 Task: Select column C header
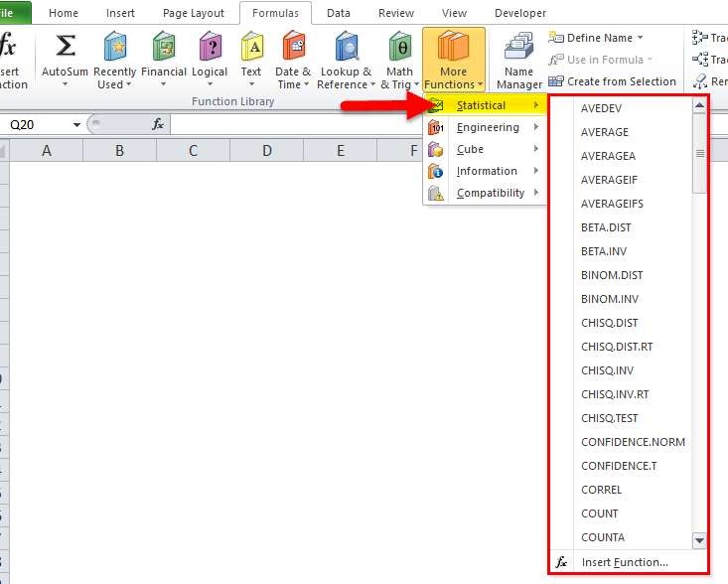[193, 150]
